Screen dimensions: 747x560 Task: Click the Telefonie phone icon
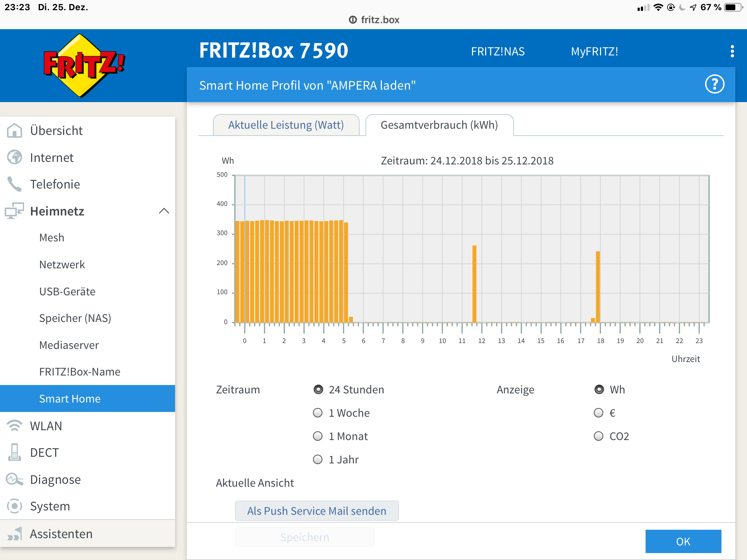[15, 184]
